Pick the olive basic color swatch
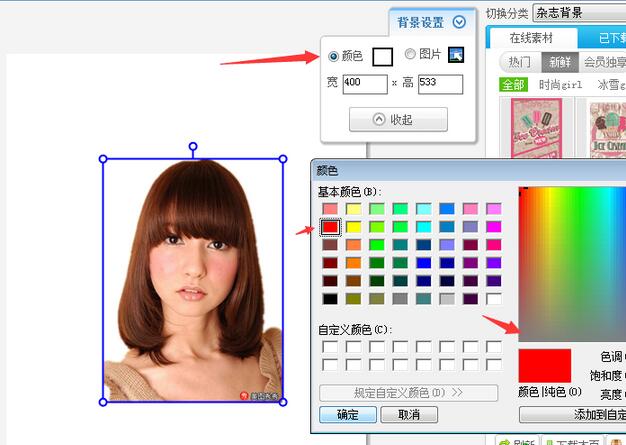This screenshot has width=626, height=445. point(353,299)
